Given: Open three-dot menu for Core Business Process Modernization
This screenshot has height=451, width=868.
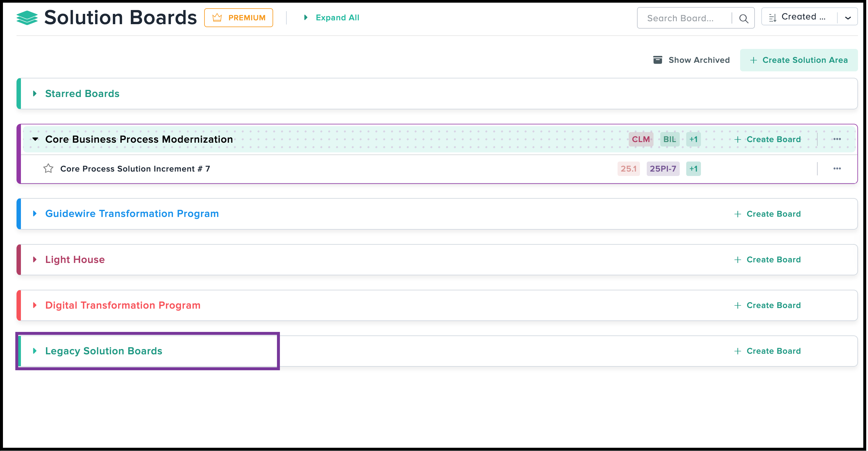Looking at the screenshot, I should click(x=837, y=139).
